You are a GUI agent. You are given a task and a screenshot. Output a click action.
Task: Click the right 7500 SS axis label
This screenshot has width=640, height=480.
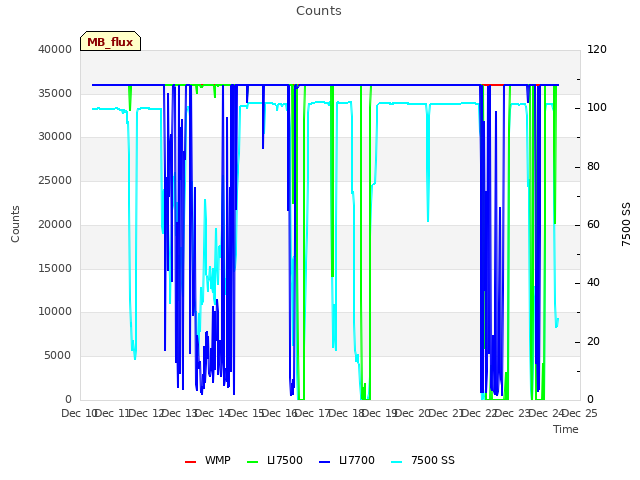click(626, 224)
